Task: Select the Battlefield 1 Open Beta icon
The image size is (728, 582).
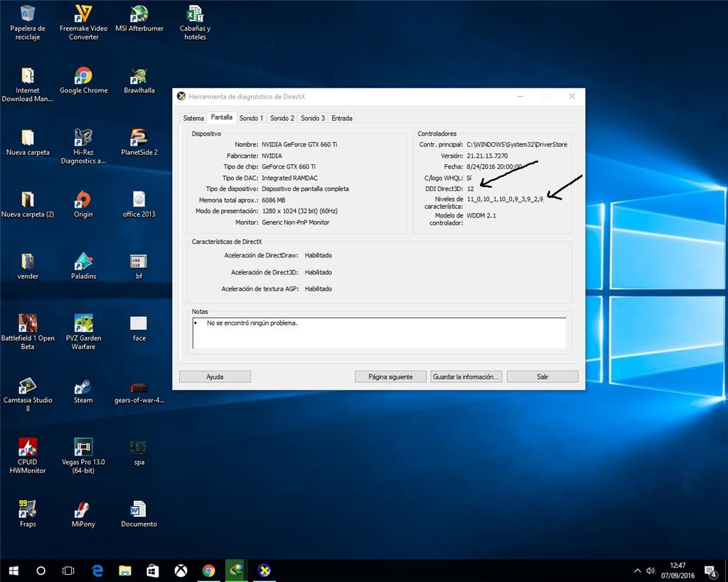Action: tap(28, 333)
